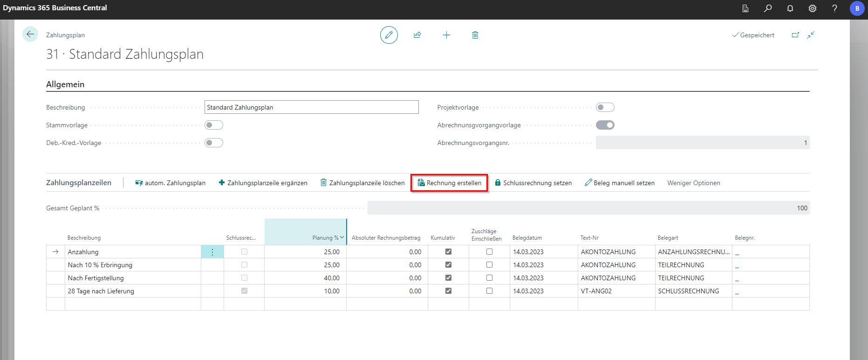
Task: Click the pencil edit icon
Action: 389,35
